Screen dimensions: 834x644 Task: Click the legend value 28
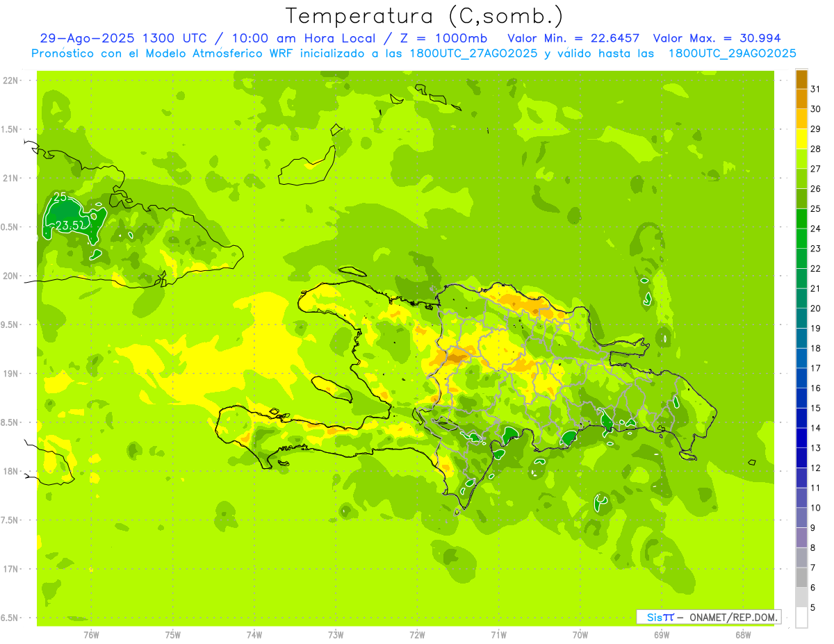point(816,149)
